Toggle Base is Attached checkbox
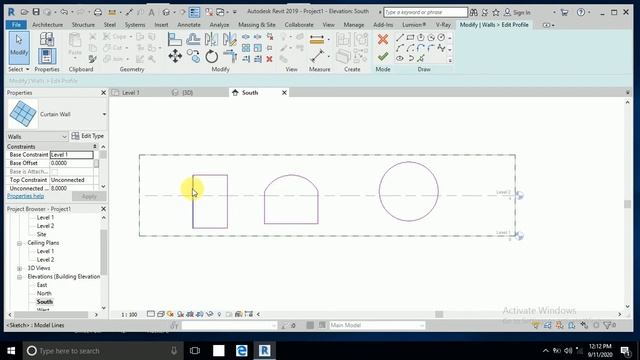 pos(55,172)
